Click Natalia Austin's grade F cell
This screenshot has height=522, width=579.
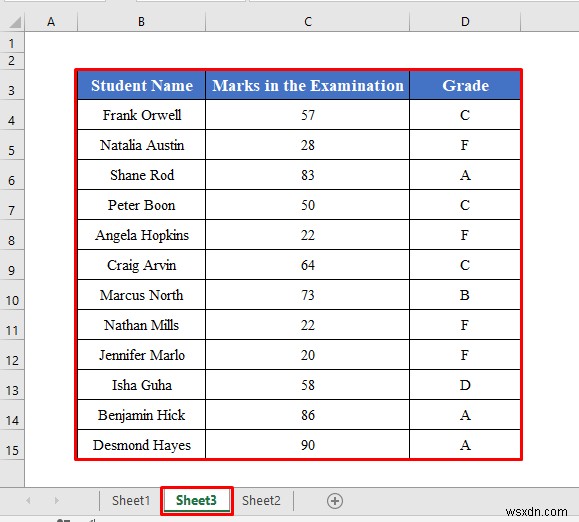pos(465,145)
